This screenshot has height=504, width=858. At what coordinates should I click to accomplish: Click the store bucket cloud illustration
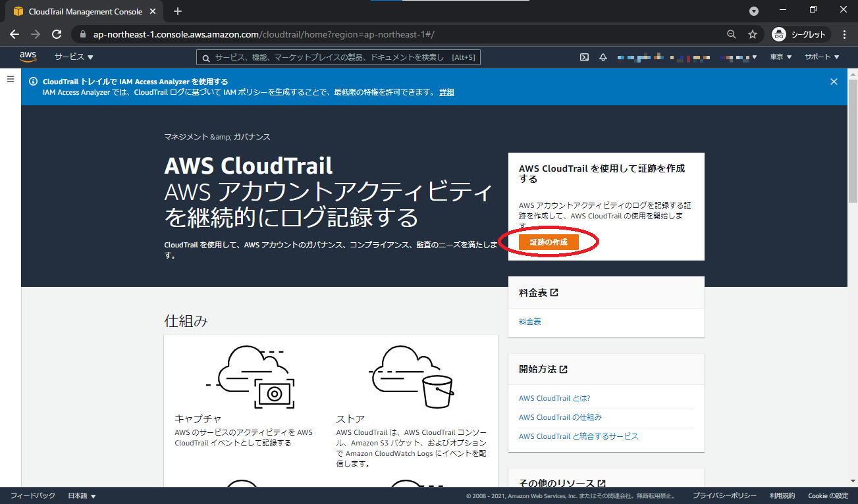pyautogui.click(x=411, y=378)
